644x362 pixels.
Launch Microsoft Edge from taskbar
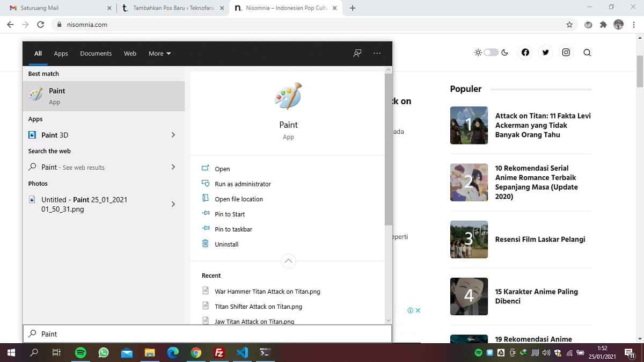(x=173, y=353)
